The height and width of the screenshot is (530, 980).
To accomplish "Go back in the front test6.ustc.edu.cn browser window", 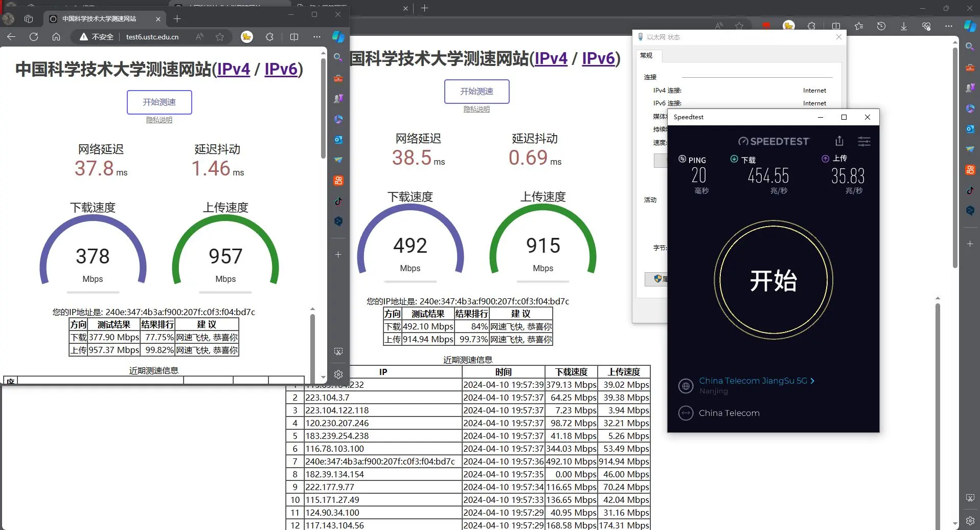I will point(11,37).
